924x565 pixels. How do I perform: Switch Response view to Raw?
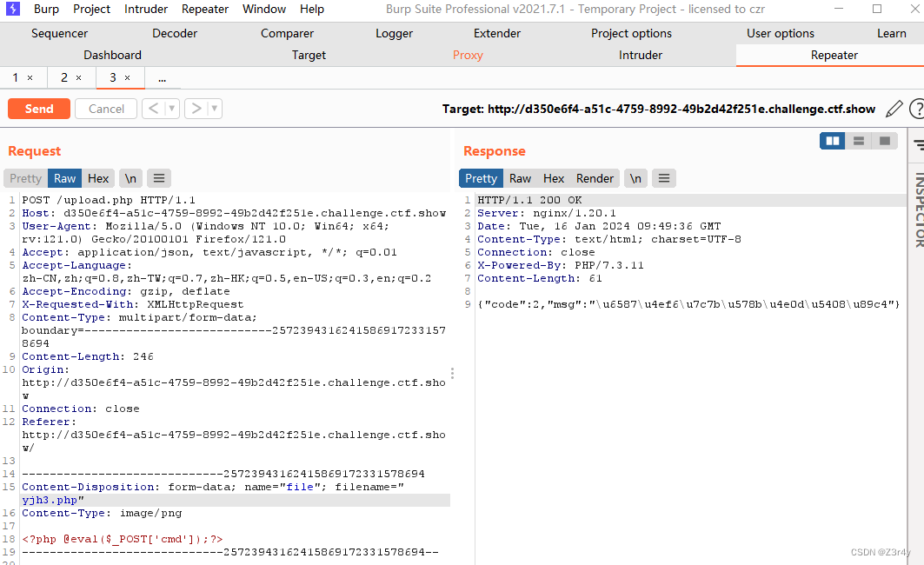[521, 178]
